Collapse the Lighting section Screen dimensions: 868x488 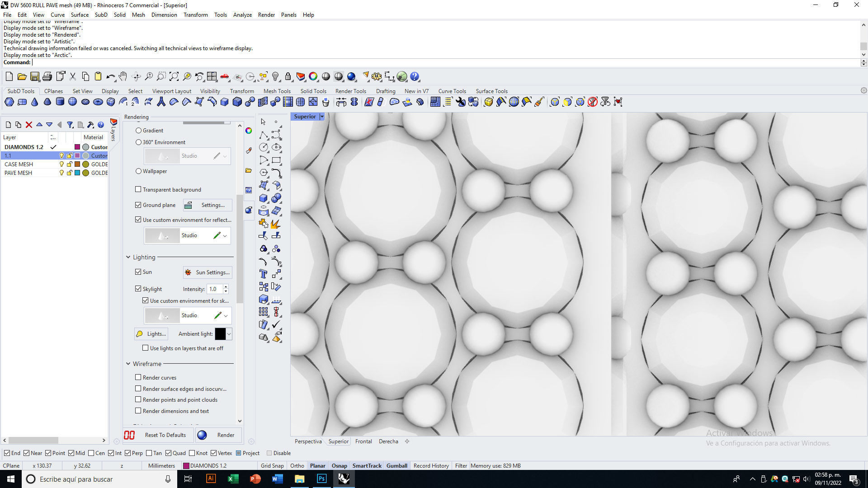tap(128, 257)
